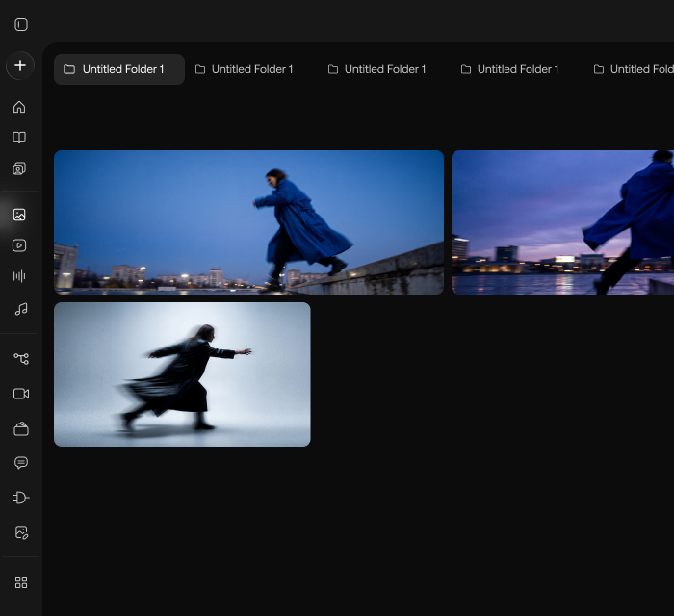The width and height of the screenshot is (674, 616).
Task: Open the music note icon
Action: coord(21,309)
